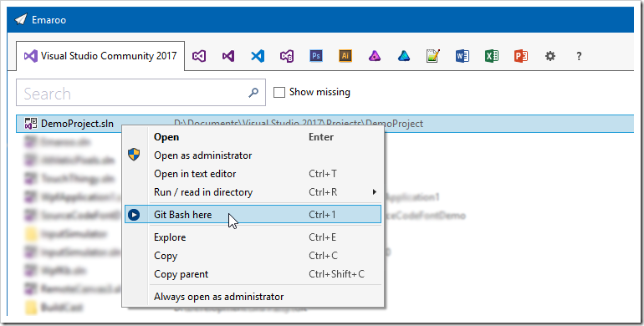Select the Visual Studio Community 2017 tab

pyautogui.click(x=100, y=56)
